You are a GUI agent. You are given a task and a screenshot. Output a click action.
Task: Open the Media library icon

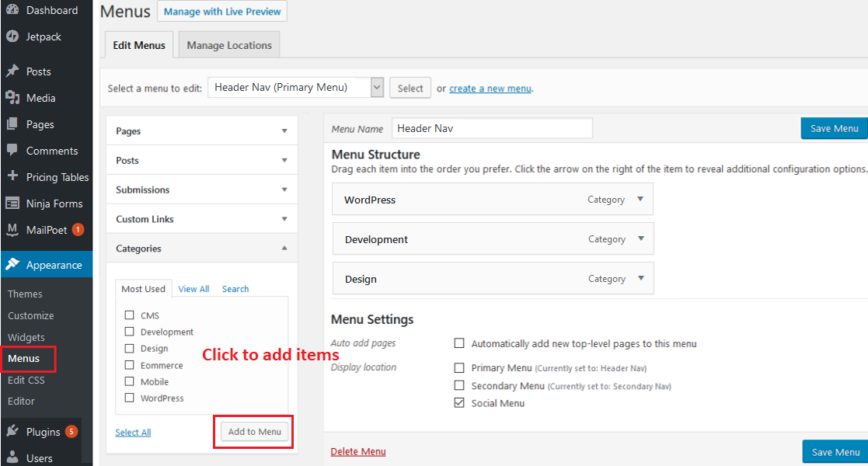click(x=12, y=98)
